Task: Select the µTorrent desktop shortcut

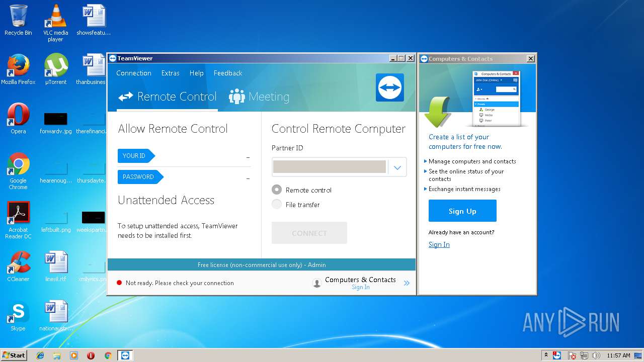Action: tap(55, 69)
